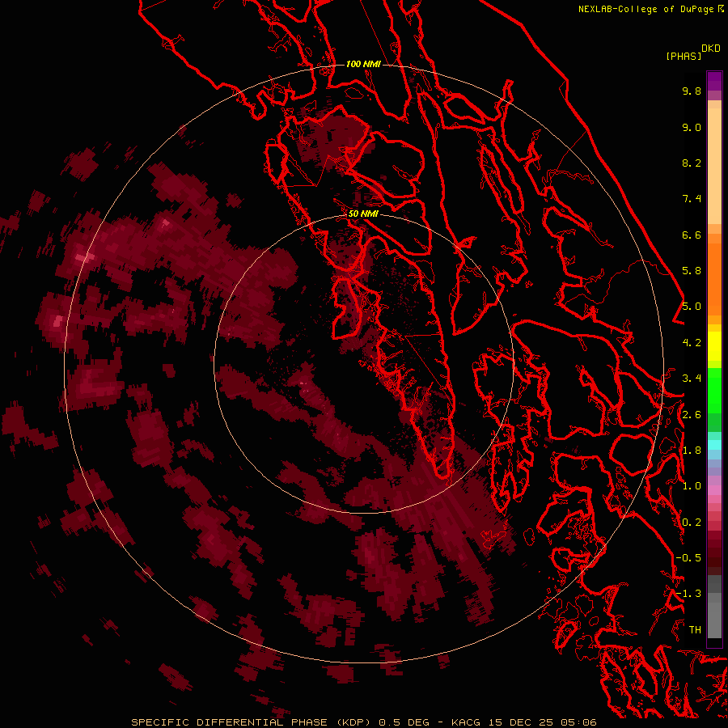728x728 pixels.
Task: Click the 0.2 scale value
Action: [692, 523]
